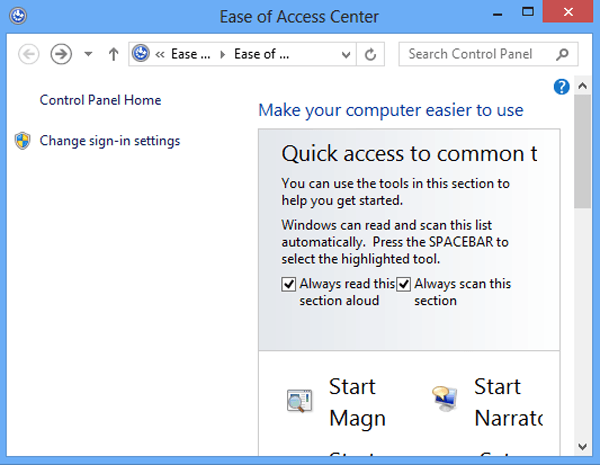
Task: Click the search magnifier icon
Action: [x=562, y=54]
